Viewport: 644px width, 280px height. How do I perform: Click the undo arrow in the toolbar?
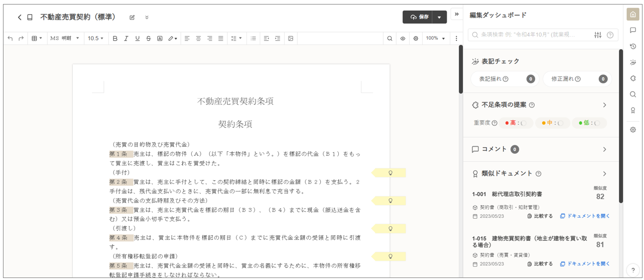click(10, 38)
